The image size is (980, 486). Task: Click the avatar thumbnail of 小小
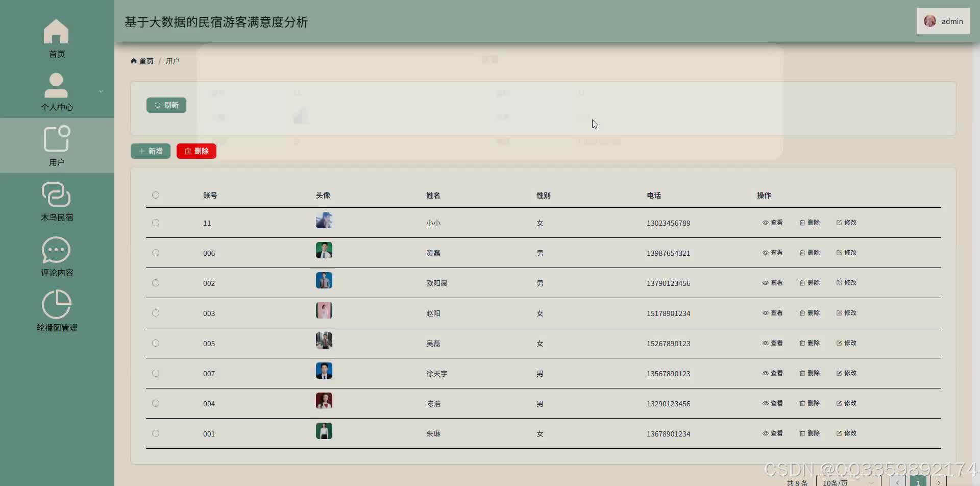click(x=324, y=220)
